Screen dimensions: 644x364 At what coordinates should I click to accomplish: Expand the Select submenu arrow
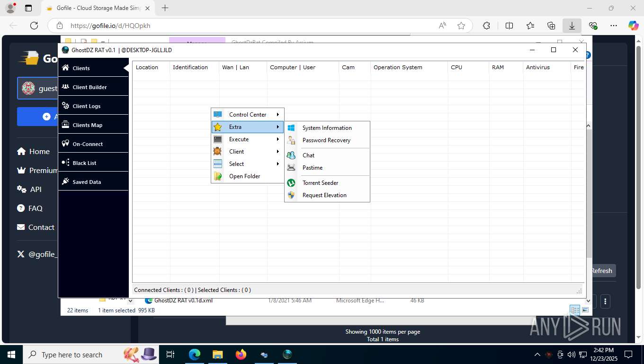[x=278, y=164]
